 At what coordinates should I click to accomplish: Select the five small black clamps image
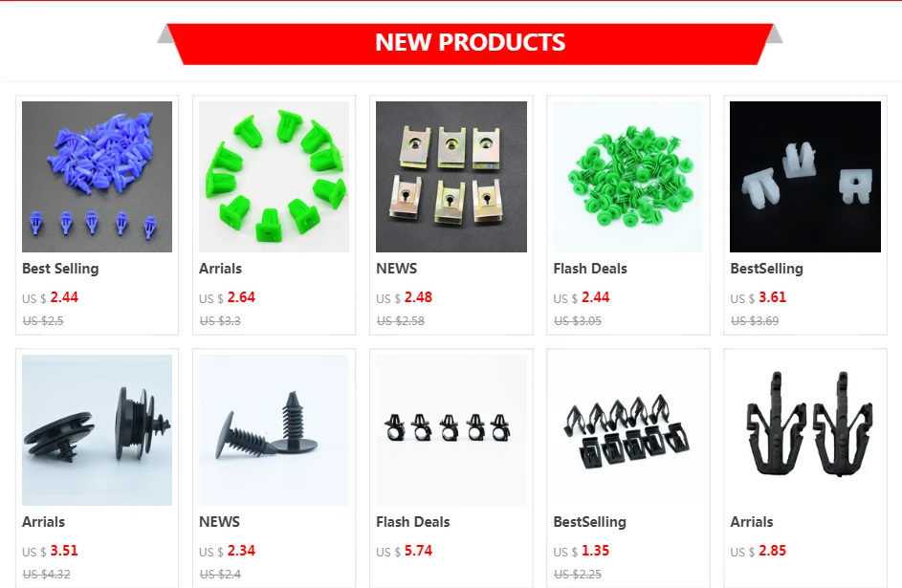(x=451, y=430)
